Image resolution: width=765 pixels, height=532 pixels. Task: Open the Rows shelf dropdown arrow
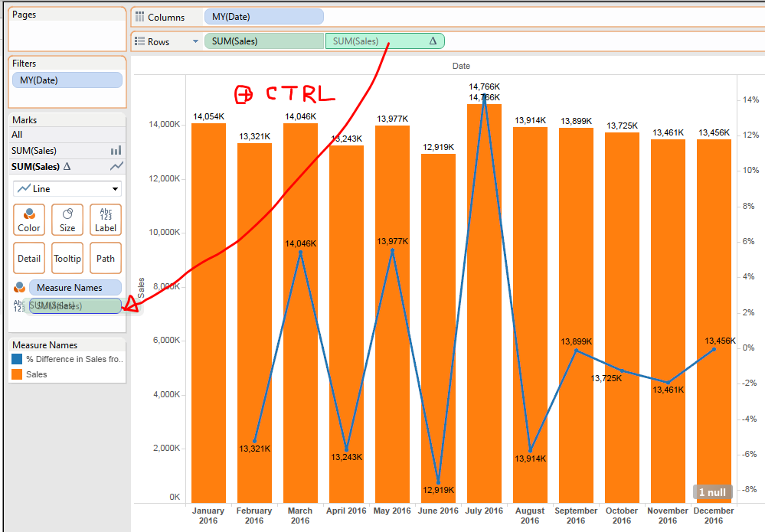(x=195, y=41)
